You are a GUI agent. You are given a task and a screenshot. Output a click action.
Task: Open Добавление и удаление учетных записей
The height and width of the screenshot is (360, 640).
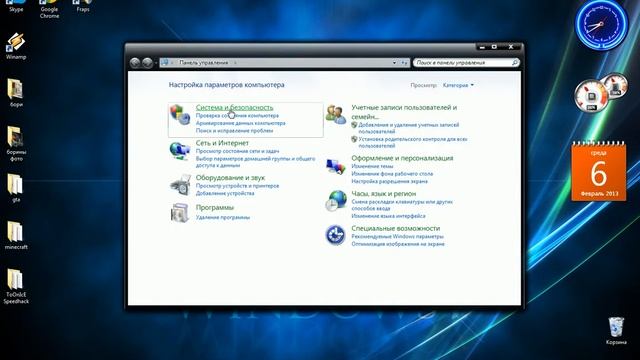pyautogui.click(x=409, y=128)
